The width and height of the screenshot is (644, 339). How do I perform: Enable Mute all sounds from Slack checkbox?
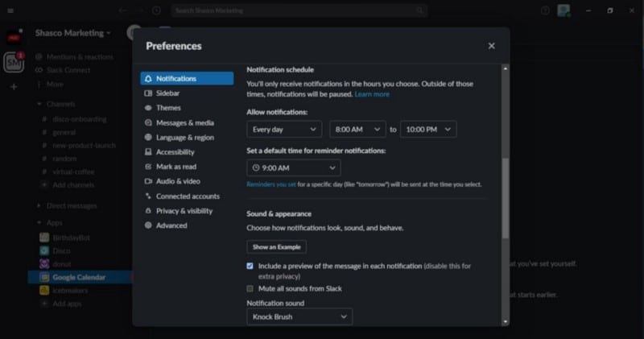(250, 287)
